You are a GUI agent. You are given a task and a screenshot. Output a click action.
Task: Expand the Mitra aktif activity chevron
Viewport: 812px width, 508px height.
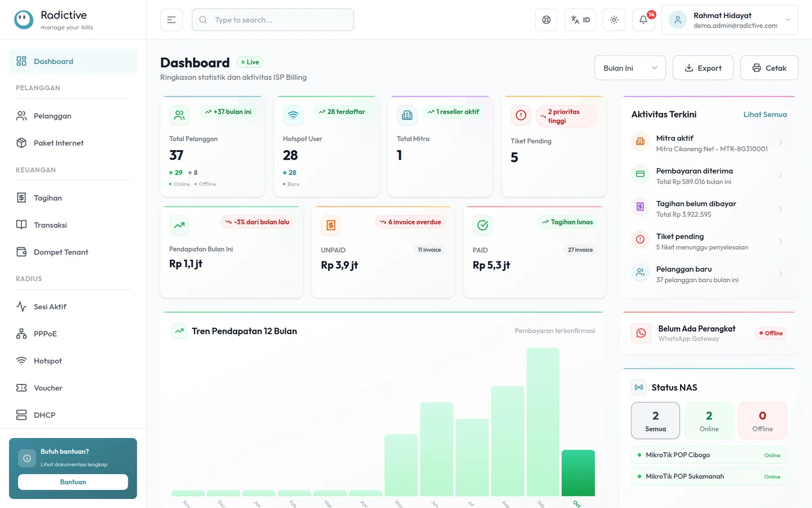(780, 143)
